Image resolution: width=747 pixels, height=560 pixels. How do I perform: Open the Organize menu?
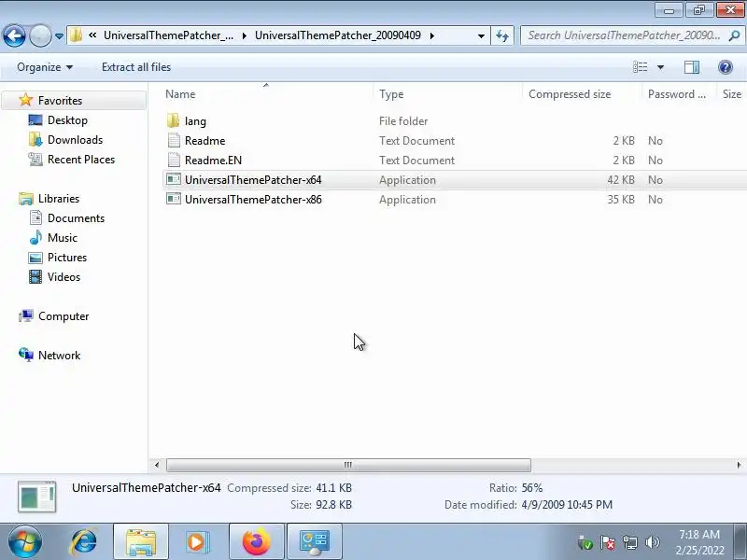pos(45,67)
